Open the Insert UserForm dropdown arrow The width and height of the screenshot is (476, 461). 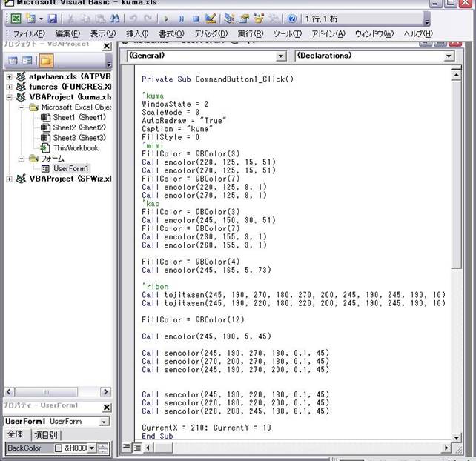click(x=41, y=19)
